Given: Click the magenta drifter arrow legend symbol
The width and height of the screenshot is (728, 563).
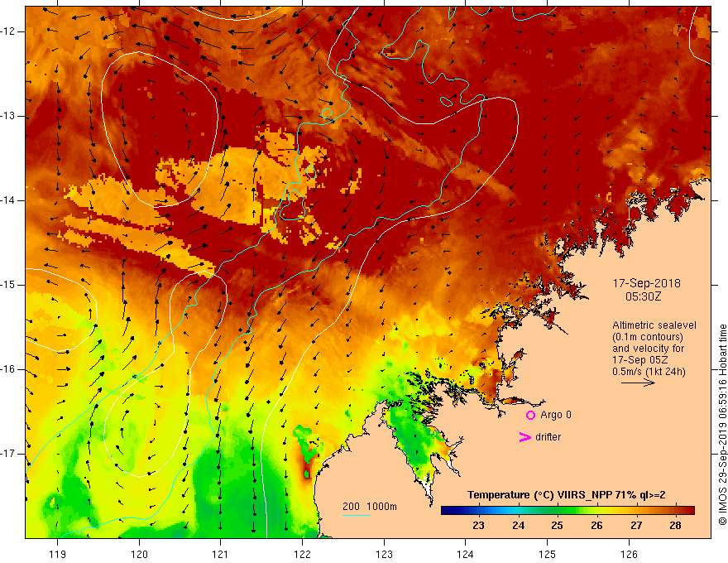Looking at the screenshot, I should tap(524, 437).
